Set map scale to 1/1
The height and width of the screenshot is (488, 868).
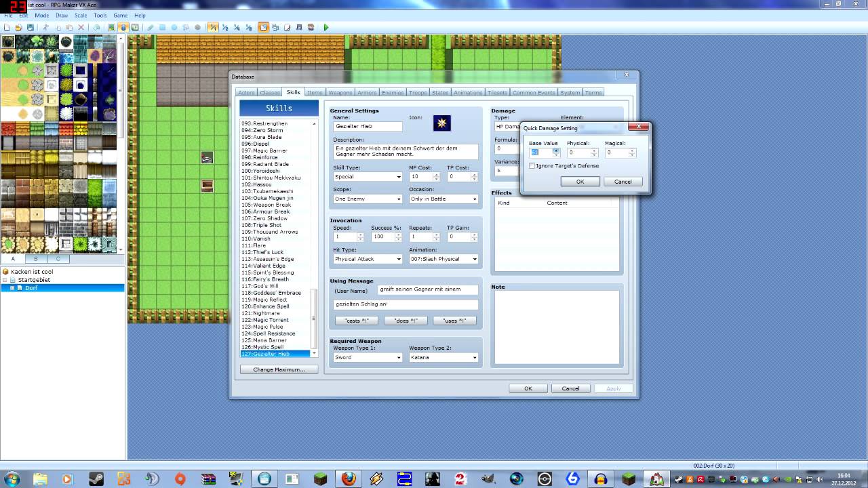[213, 27]
